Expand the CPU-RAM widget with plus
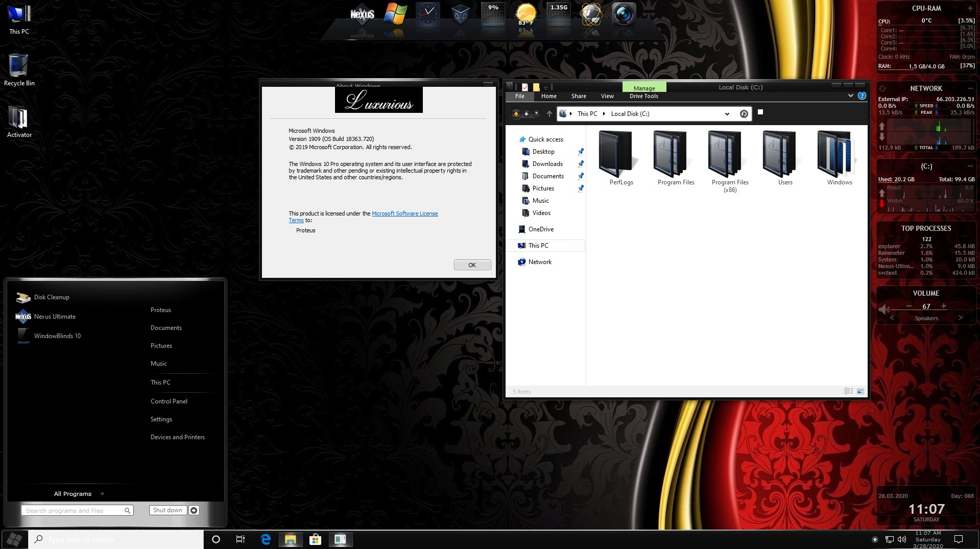 coord(970,8)
